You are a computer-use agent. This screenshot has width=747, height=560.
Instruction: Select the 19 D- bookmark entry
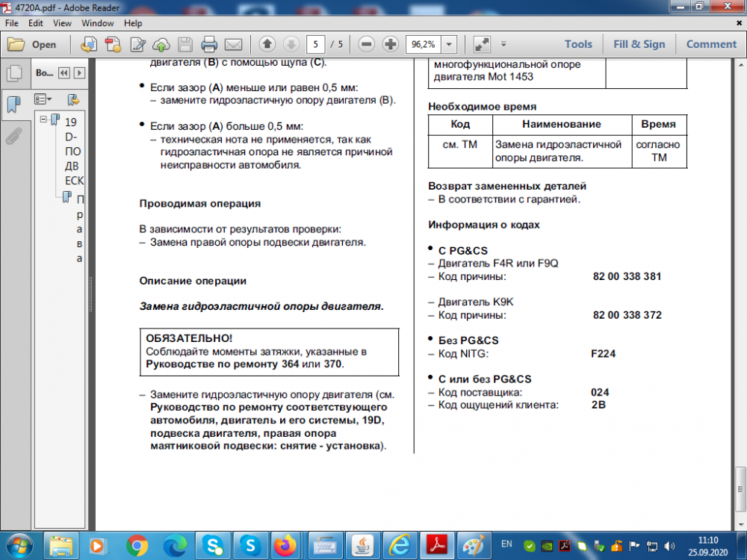[x=74, y=152]
